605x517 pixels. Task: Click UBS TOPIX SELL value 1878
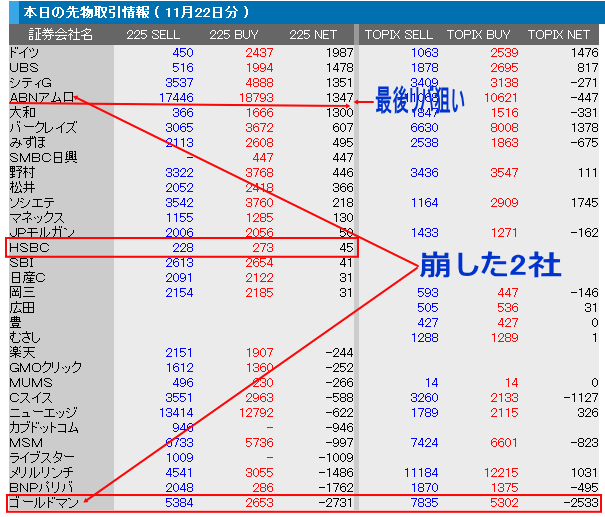coord(424,68)
